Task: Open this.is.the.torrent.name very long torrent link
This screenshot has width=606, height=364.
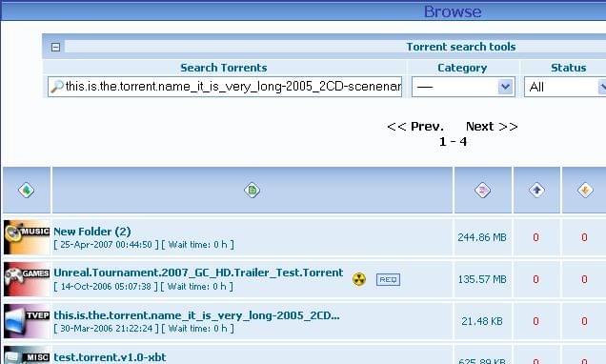Action: 196,315
